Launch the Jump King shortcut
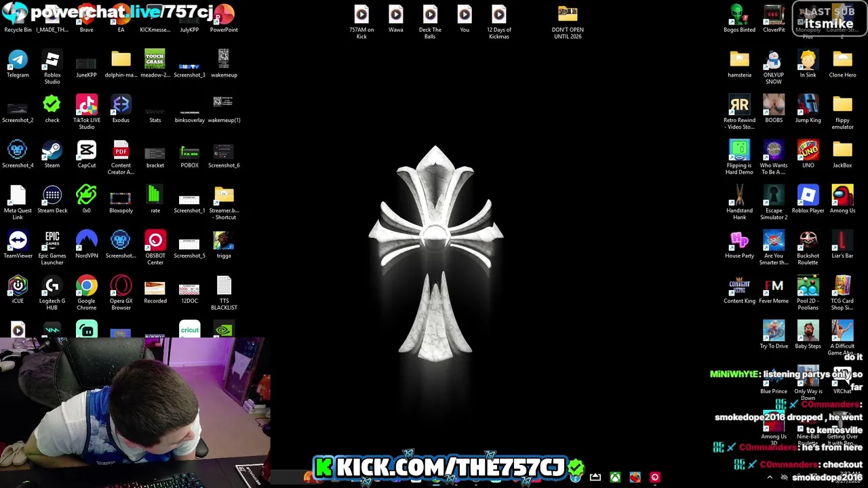This screenshot has width=868, height=488. (x=808, y=109)
